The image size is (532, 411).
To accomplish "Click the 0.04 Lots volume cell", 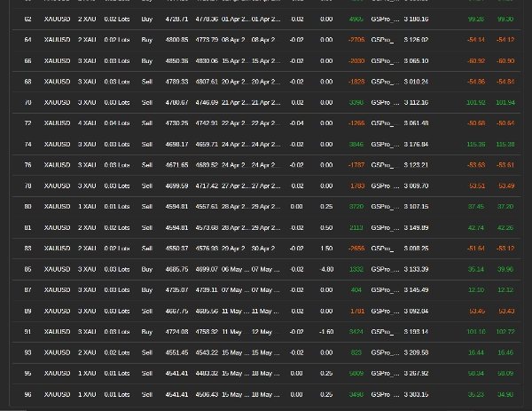I will coord(117,123).
